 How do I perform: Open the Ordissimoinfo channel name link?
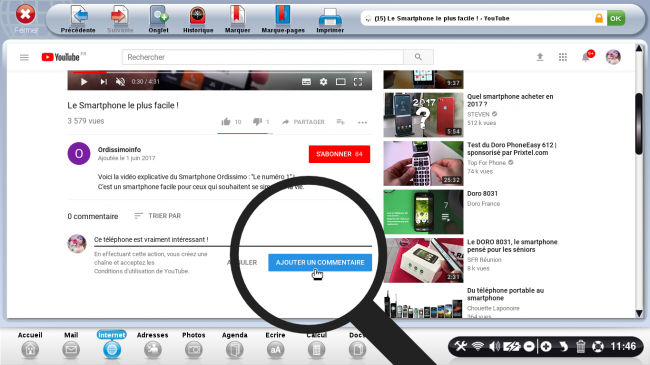(x=119, y=149)
